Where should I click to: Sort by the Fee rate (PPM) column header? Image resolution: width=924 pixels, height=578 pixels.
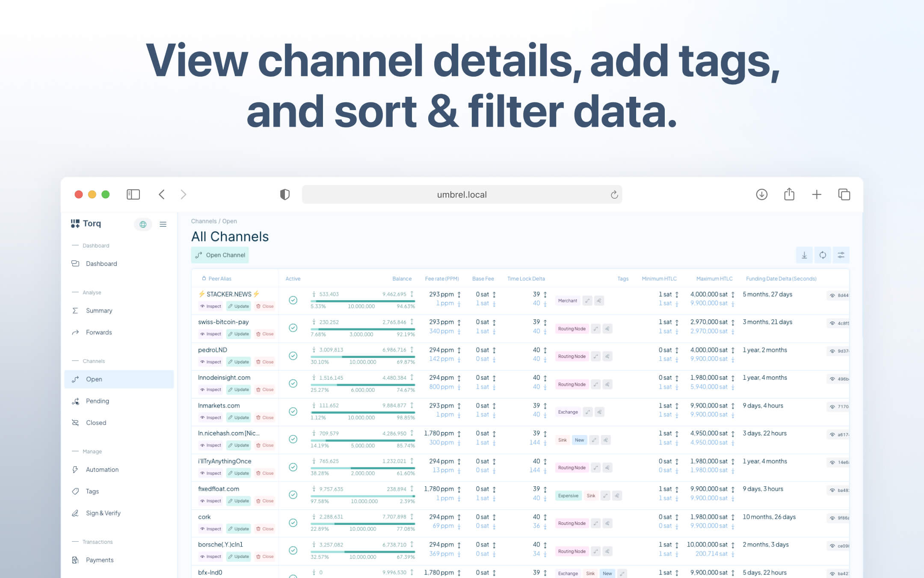point(442,279)
